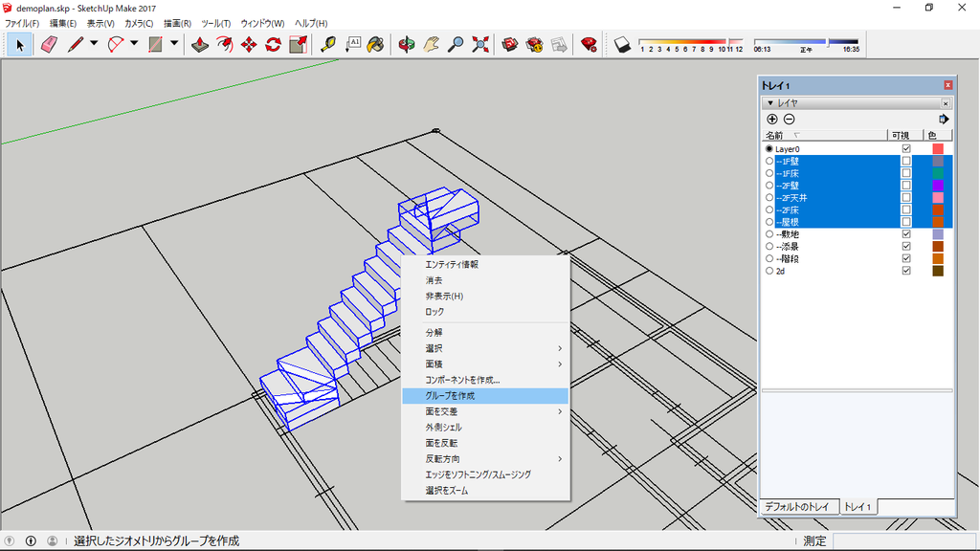Enable visibility of --1F床 layer

906,173
